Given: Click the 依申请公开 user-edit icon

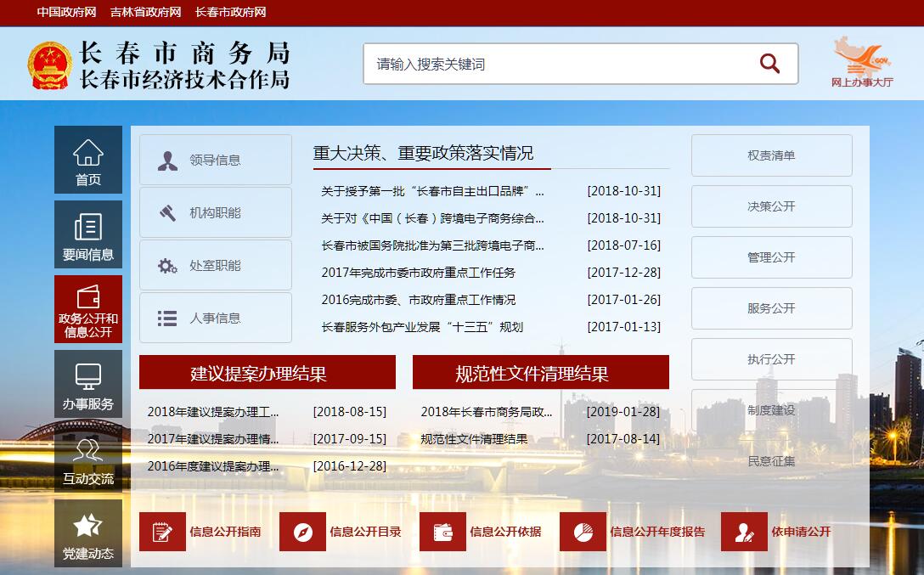Looking at the screenshot, I should 744,532.
